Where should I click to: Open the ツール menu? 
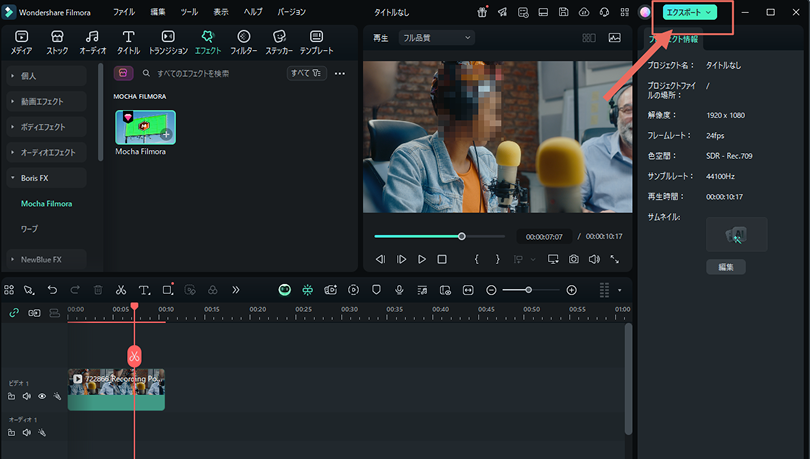tap(189, 12)
